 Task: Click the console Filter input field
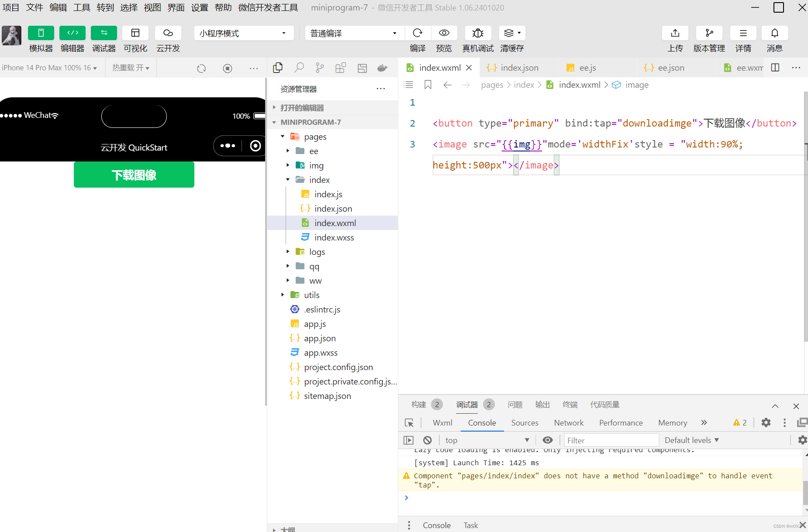tap(611, 440)
